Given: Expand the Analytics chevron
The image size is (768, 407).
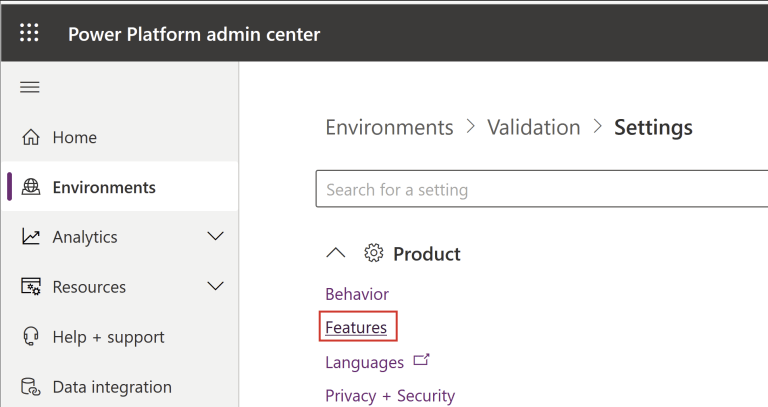Looking at the screenshot, I should coord(214,237).
